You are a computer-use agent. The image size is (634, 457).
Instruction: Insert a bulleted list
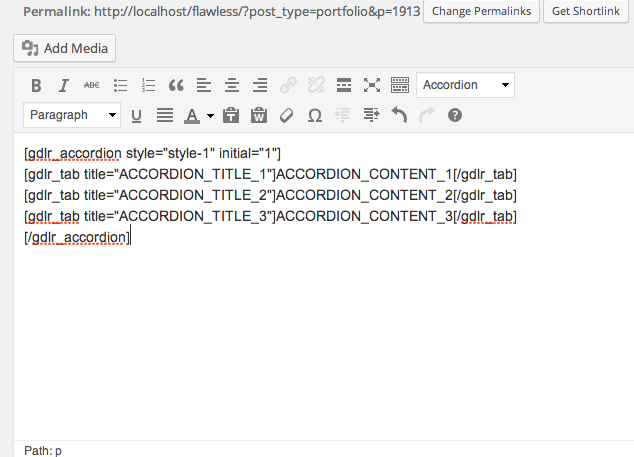[x=121, y=86]
